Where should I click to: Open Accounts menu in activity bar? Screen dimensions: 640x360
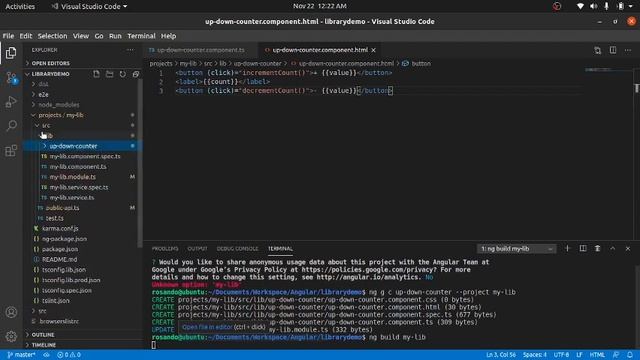pyautogui.click(x=11, y=312)
